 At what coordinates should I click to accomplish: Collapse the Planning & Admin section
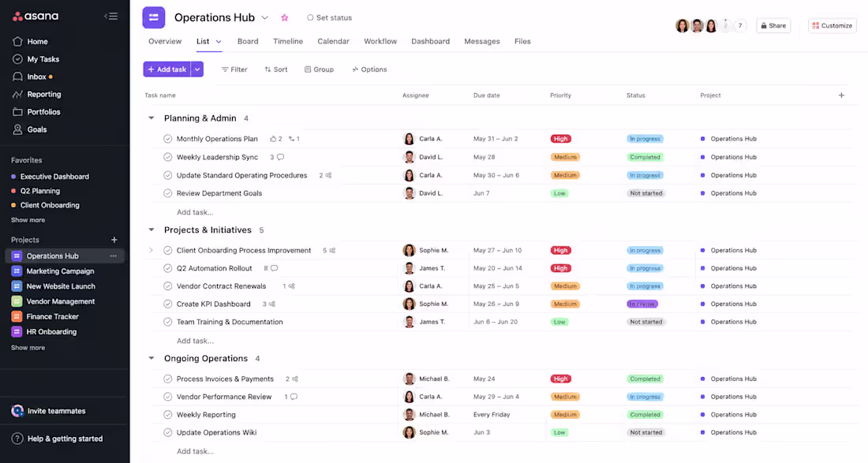click(x=152, y=118)
